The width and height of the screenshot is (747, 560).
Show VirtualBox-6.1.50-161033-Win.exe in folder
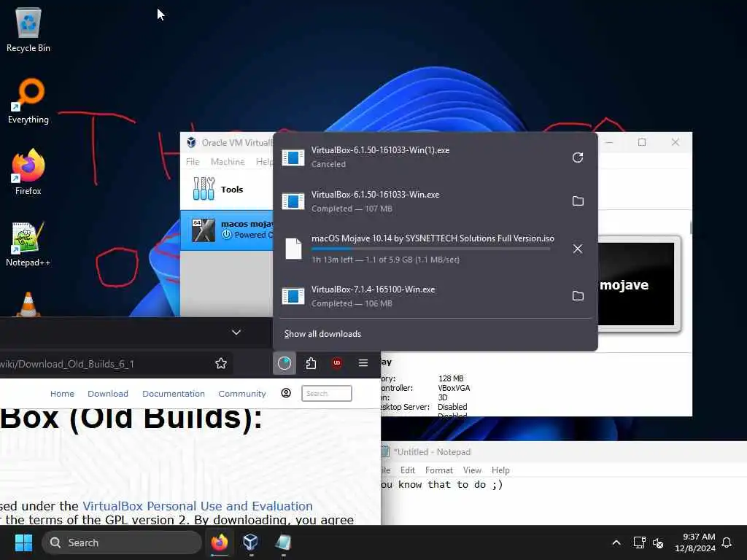[x=578, y=201]
